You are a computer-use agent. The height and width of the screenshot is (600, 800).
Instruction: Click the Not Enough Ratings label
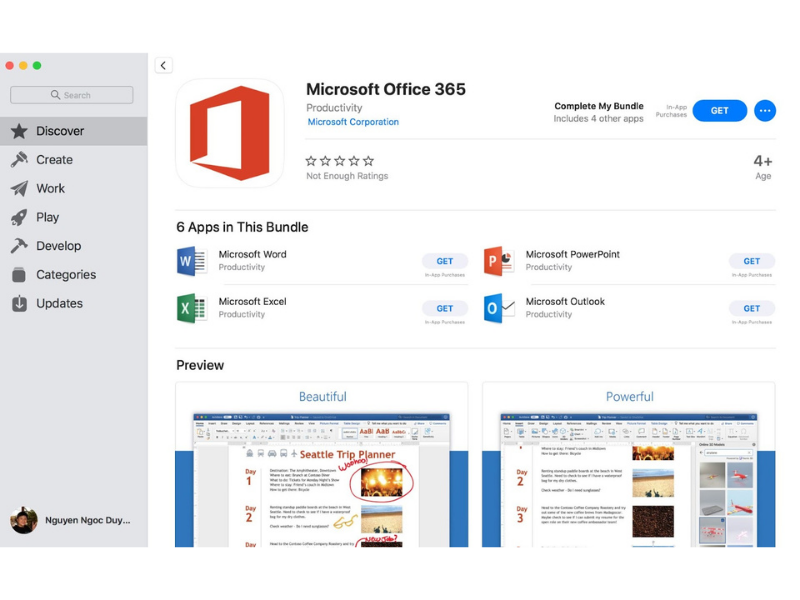(x=347, y=176)
